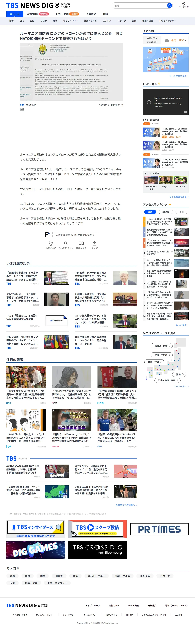Select the '週間' ranking filter
The image size is (195, 644).
coord(181,212)
